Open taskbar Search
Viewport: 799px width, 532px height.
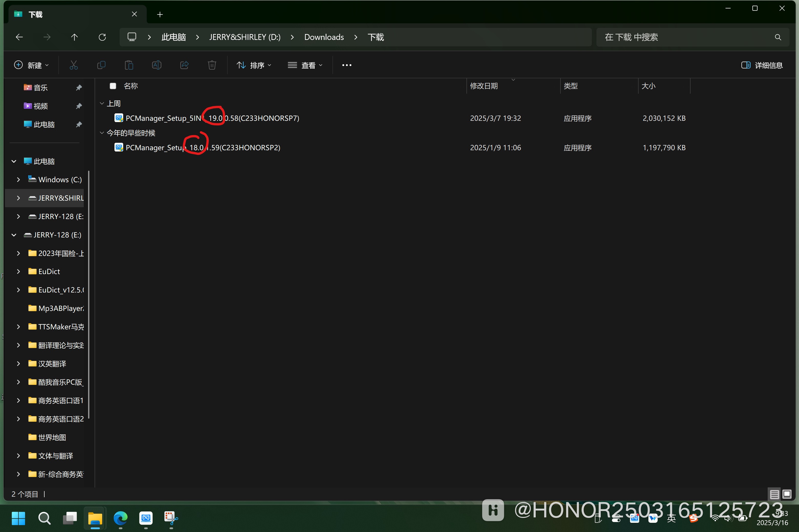point(44,518)
